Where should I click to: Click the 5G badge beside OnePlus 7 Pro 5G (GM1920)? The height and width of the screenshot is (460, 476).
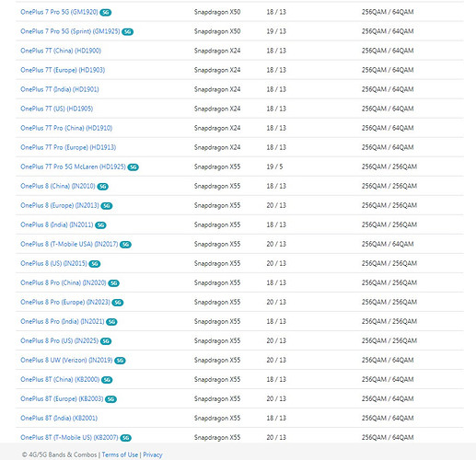(x=106, y=13)
